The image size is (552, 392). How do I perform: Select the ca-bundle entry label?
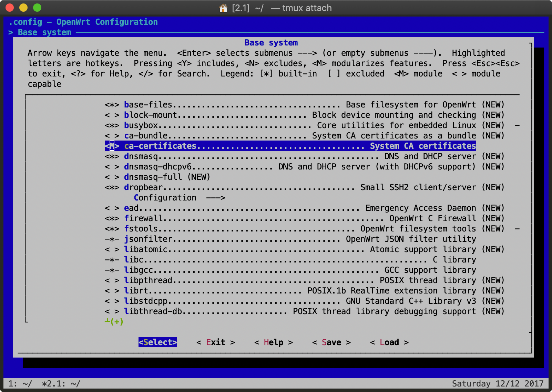(146, 136)
